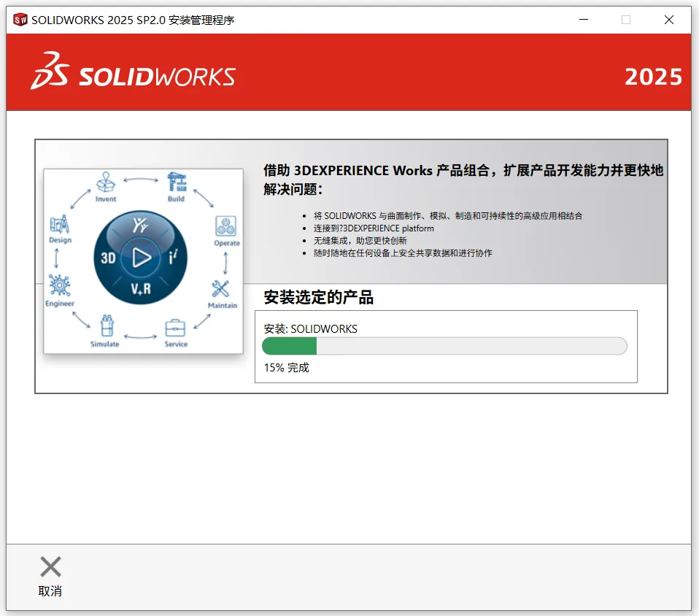Click the '无缝集成，助您更快创新' bullet

click(360, 241)
